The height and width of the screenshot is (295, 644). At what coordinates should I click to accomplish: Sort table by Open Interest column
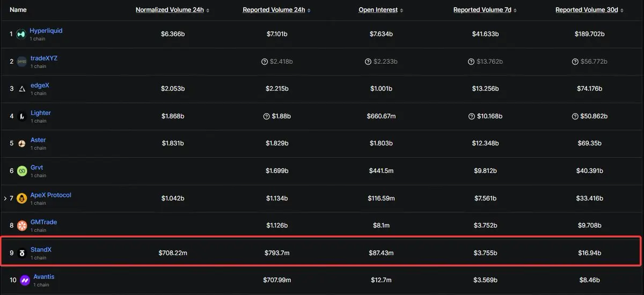point(378,10)
